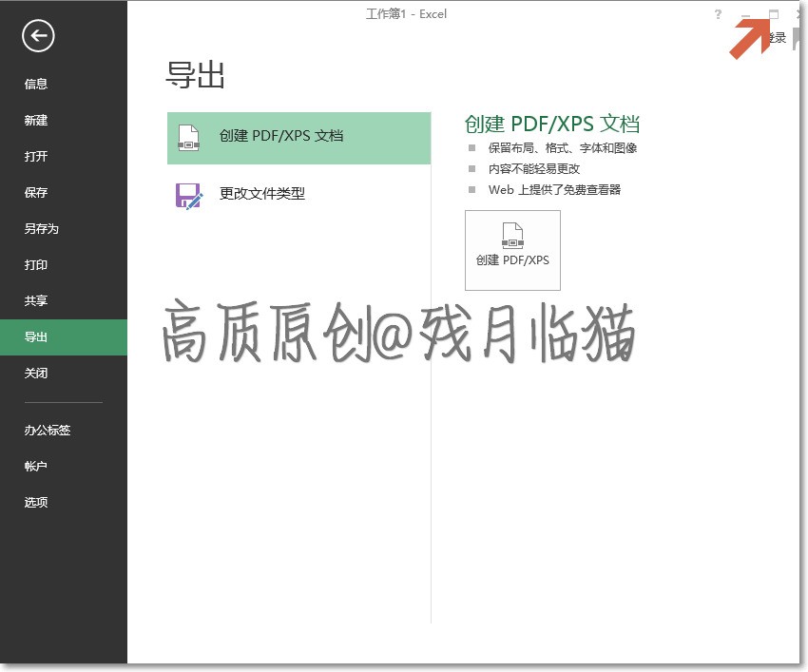Click 关闭 to close the workbook

(x=36, y=374)
